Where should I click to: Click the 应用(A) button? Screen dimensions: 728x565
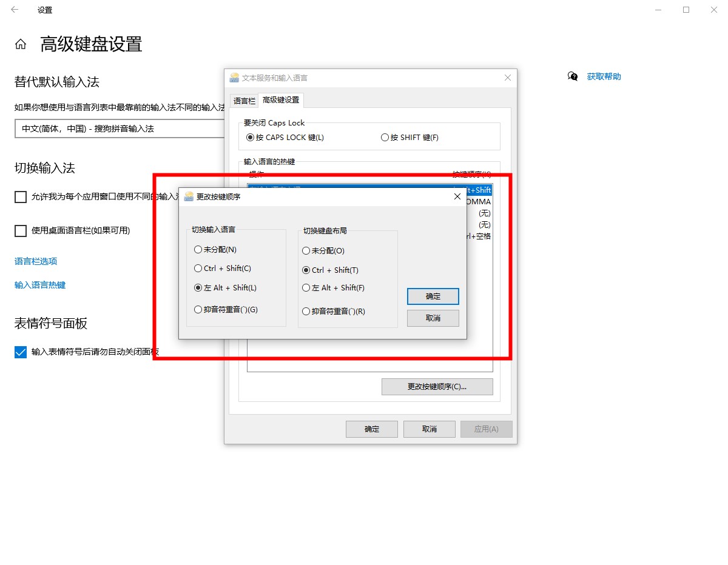(x=487, y=429)
